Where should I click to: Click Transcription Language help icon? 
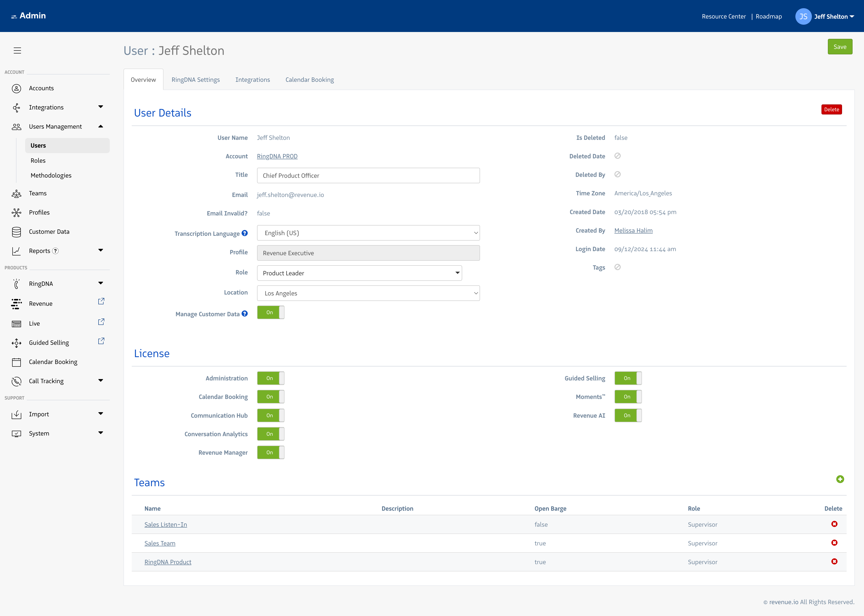[x=245, y=233]
